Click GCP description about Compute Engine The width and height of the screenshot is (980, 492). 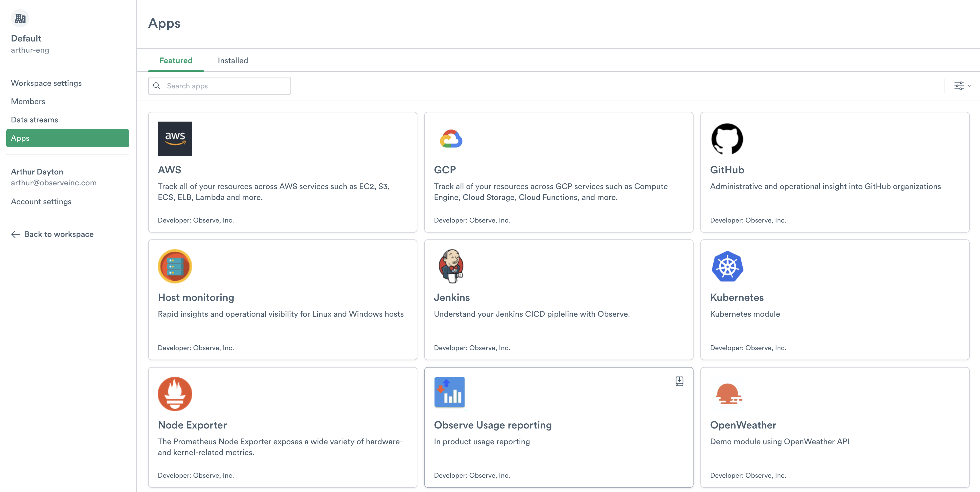point(551,192)
